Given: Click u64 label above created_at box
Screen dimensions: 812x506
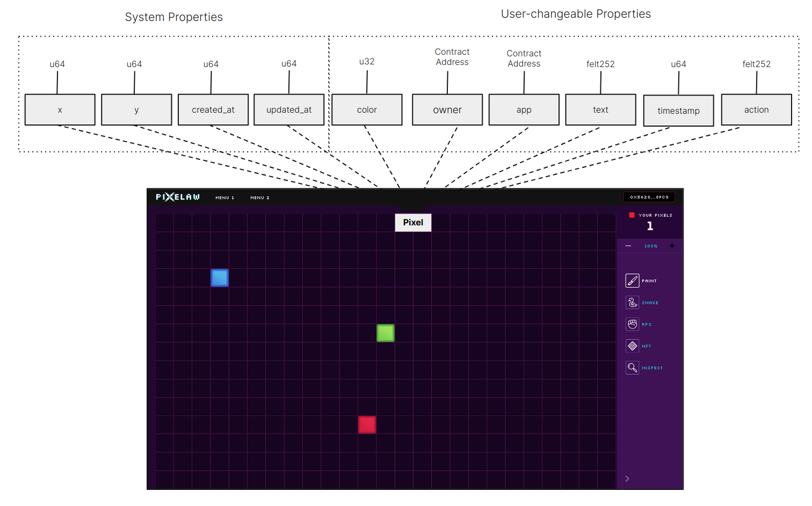Looking at the screenshot, I should click(211, 64).
